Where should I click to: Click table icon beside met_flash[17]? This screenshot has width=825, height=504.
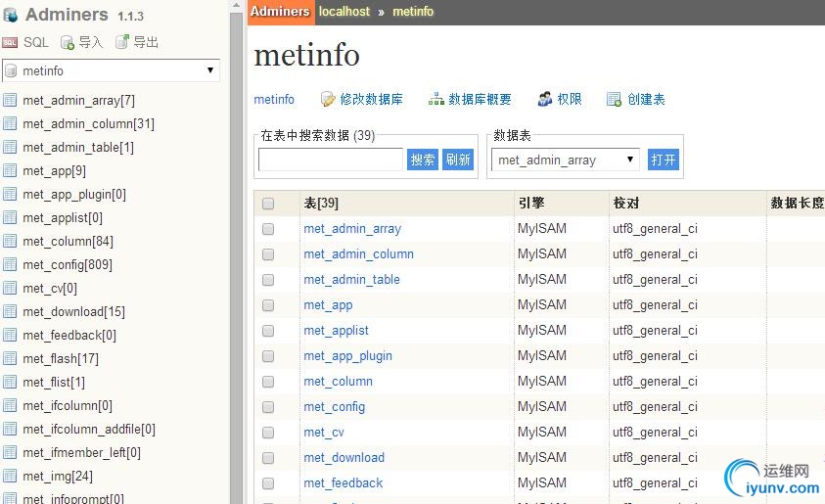[x=10, y=358]
